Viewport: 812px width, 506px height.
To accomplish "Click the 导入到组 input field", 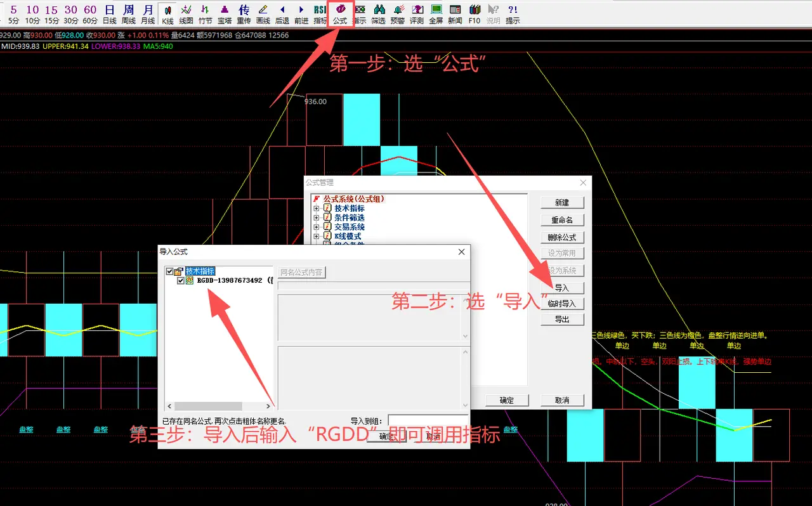I will [x=427, y=420].
